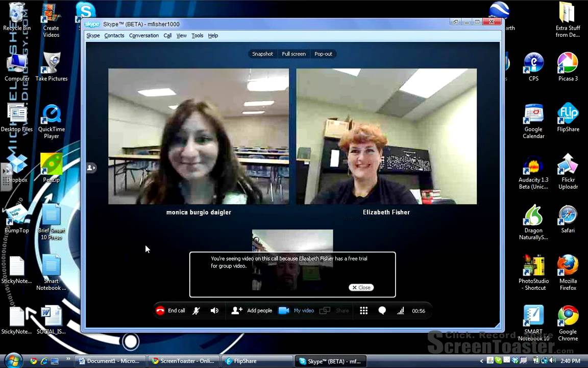Launch Audacity 1.3 Beta shortcut

(x=533, y=172)
